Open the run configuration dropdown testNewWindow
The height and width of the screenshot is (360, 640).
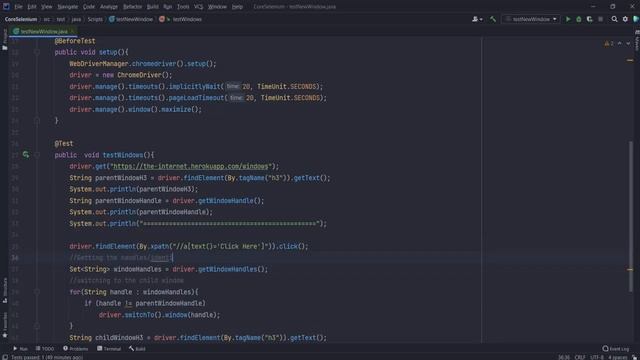[531, 19]
